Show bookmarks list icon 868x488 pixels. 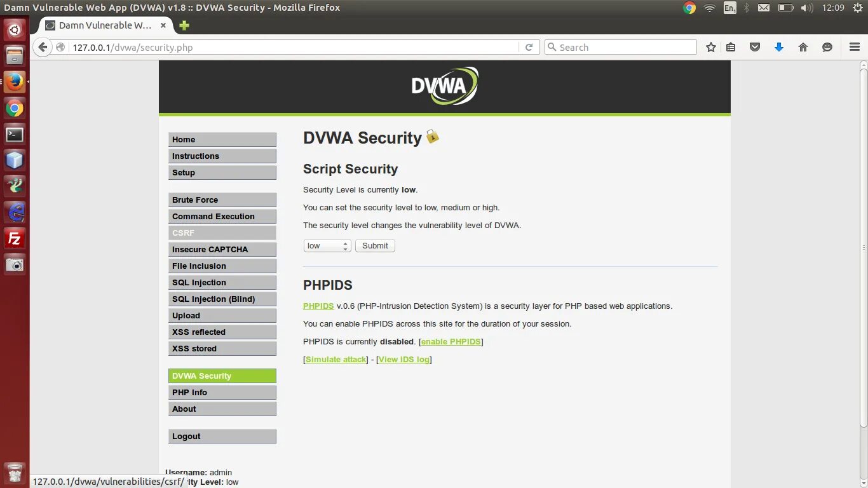tap(731, 47)
